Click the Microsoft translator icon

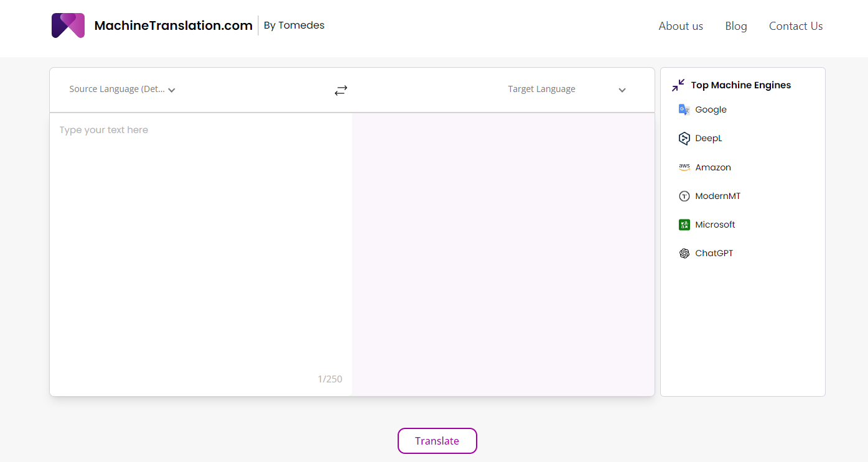click(x=684, y=224)
